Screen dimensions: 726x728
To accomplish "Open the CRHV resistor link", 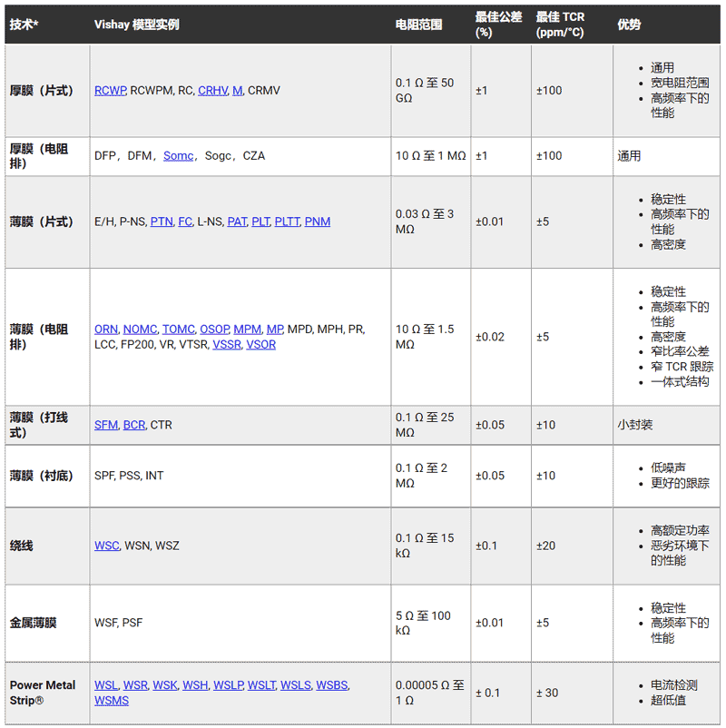I will (212, 91).
